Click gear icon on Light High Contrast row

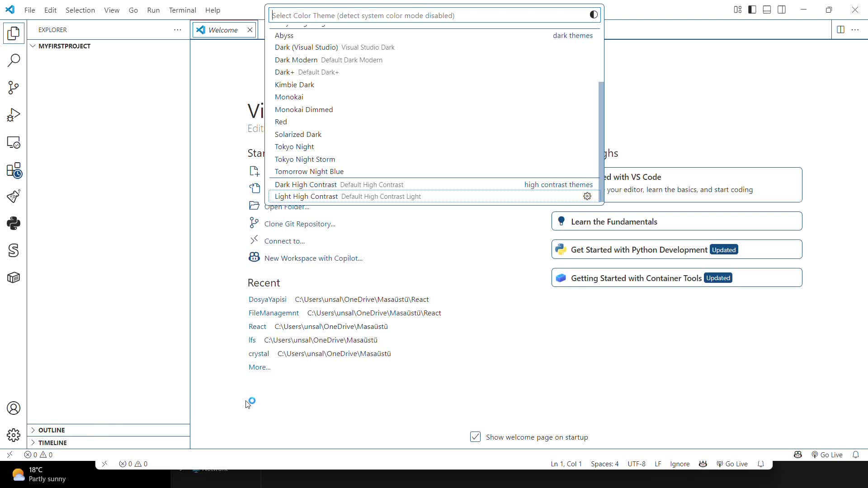pyautogui.click(x=587, y=196)
